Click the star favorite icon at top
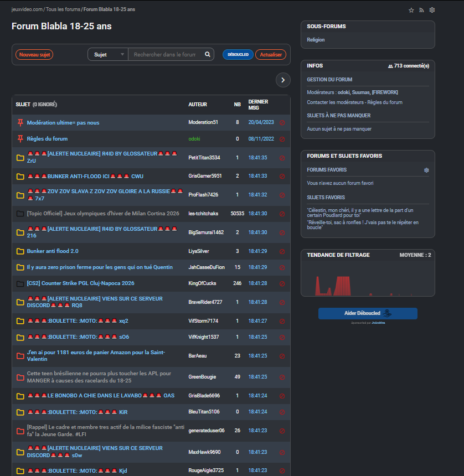Viewport: 464px width, 476px height. 411,10
